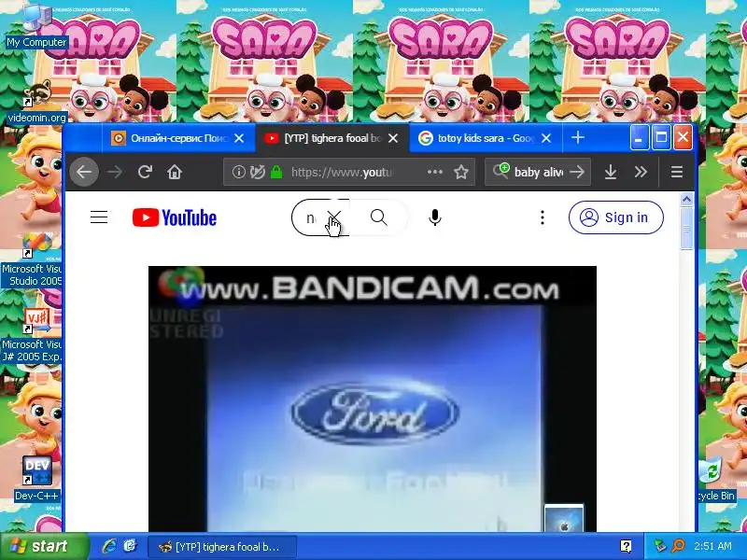747x560 pixels.
Task: Click the page scrollbar up arrow
Action: pos(686,199)
